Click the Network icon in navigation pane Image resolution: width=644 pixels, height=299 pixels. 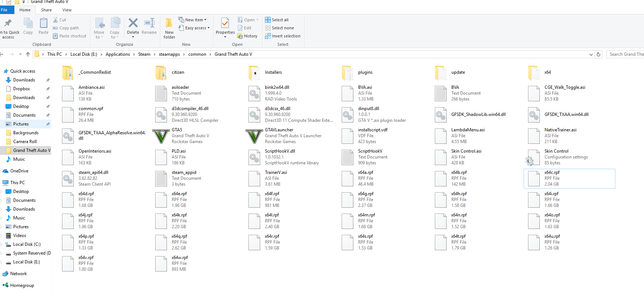tap(6, 274)
